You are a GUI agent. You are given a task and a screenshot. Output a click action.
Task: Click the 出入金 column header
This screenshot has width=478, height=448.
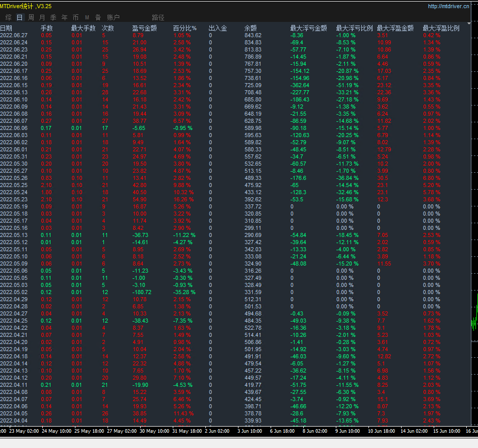[218, 29]
